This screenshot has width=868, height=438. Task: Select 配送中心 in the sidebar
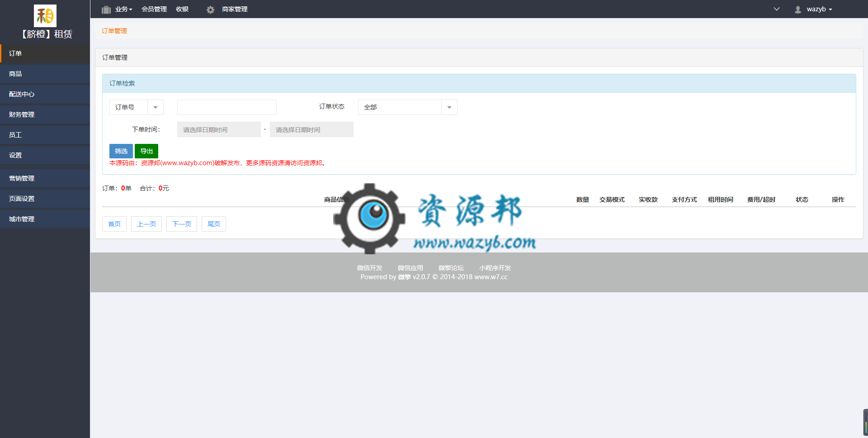pos(45,94)
